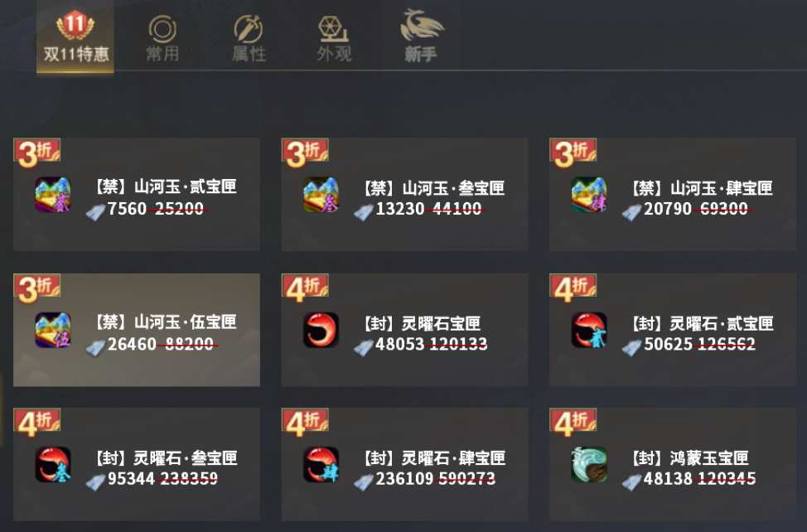The width and height of the screenshot is (807, 532).
Task: Click the 灵曜石宝匣 red shrimp icon
Action: [321, 330]
